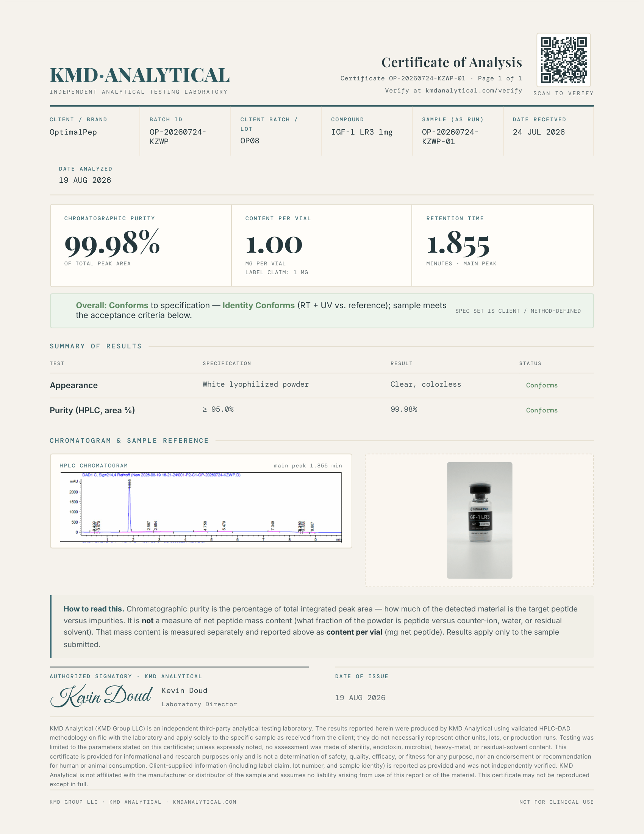Click the "DATE RECEIVED" field label
Image resolution: width=644 pixels, height=834 pixels.
[x=539, y=119]
